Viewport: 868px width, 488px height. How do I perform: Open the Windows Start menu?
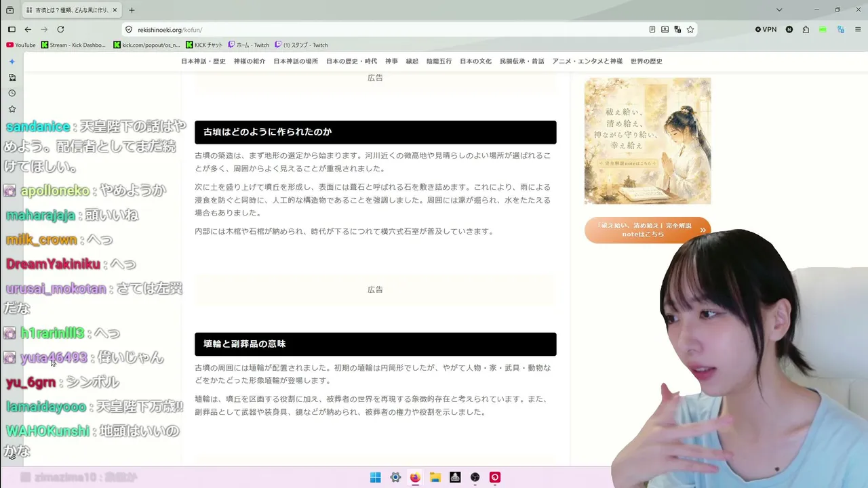point(375,477)
